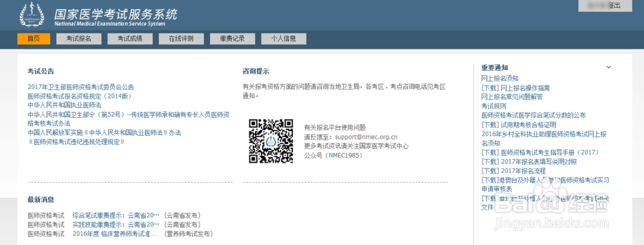This screenshot has height=245, width=644.
Task: View 个人信息 tab
Action: pyautogui.click(x=283, y=39)
